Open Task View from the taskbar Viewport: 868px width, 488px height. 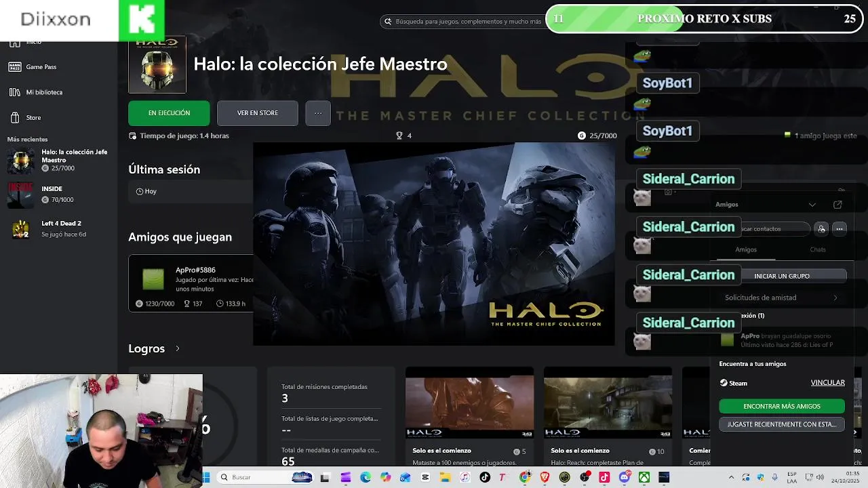tap(325, 477)
